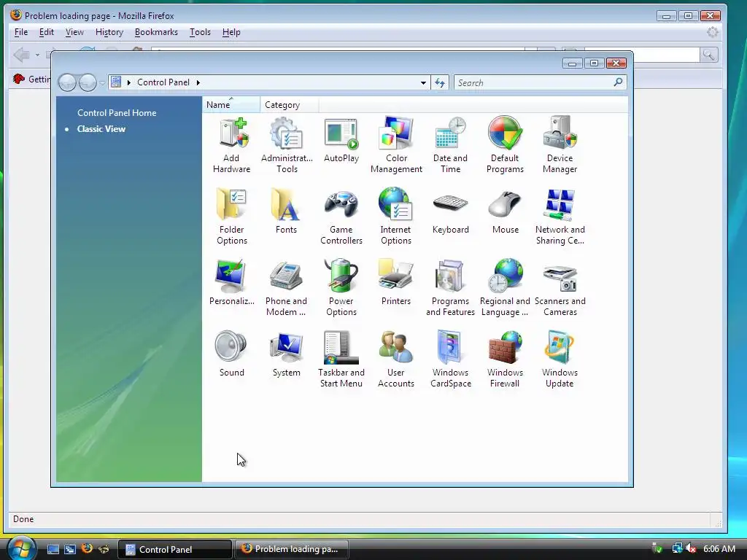Image resolution: width=747 pixels, height=560 pixels.
Task: Sort items by the Category column
Action: click(289, 105)
